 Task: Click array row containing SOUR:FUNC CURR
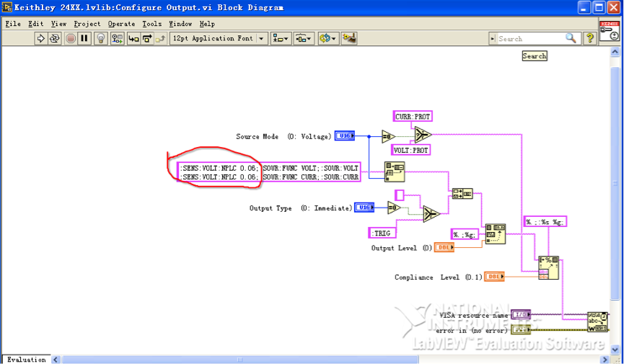coord(269,177)
